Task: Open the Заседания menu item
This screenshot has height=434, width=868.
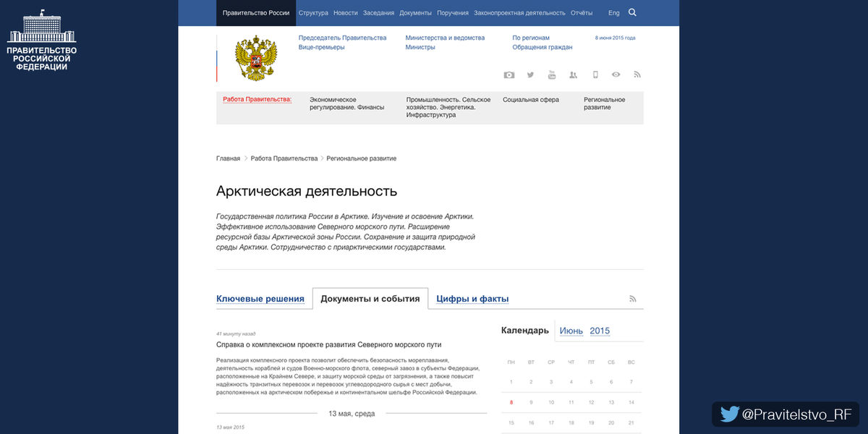Action: point(379,13)
